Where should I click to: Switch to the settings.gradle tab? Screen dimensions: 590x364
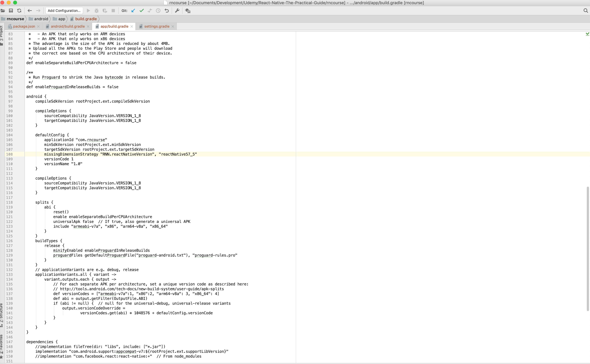[x=157, y=26]
